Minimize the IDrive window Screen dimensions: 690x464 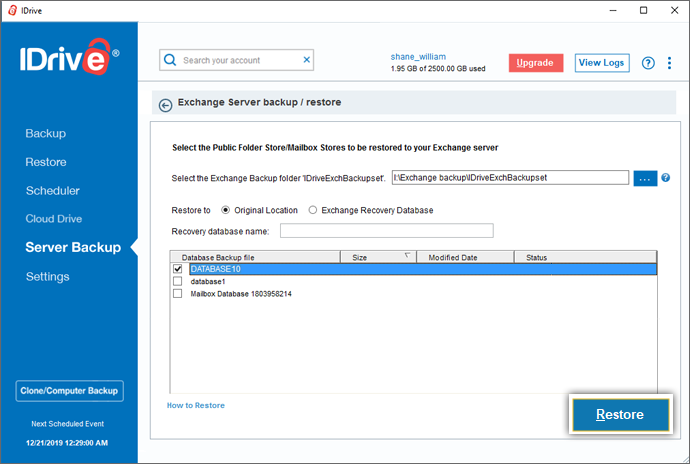pos(613,10)
